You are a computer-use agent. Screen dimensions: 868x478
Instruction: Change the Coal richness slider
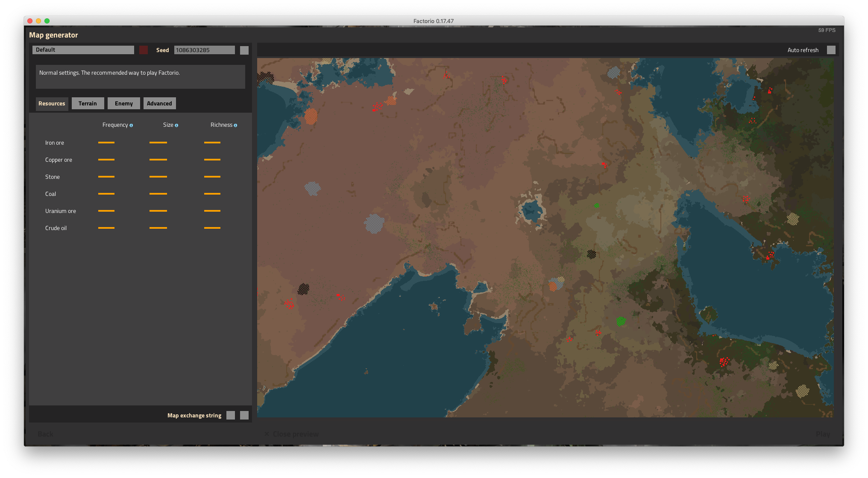point(212,194)
